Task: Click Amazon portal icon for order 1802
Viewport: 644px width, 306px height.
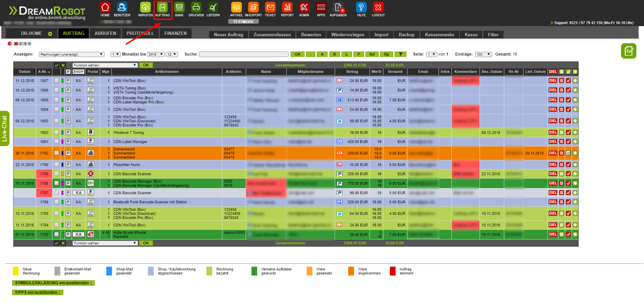Action: click(x=91, y=132)
